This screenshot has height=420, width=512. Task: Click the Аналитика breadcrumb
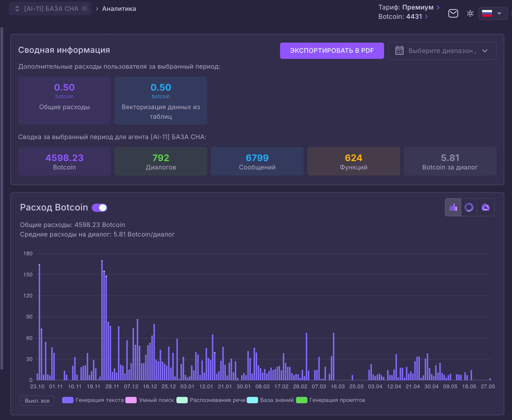click(x=119, y=9)
